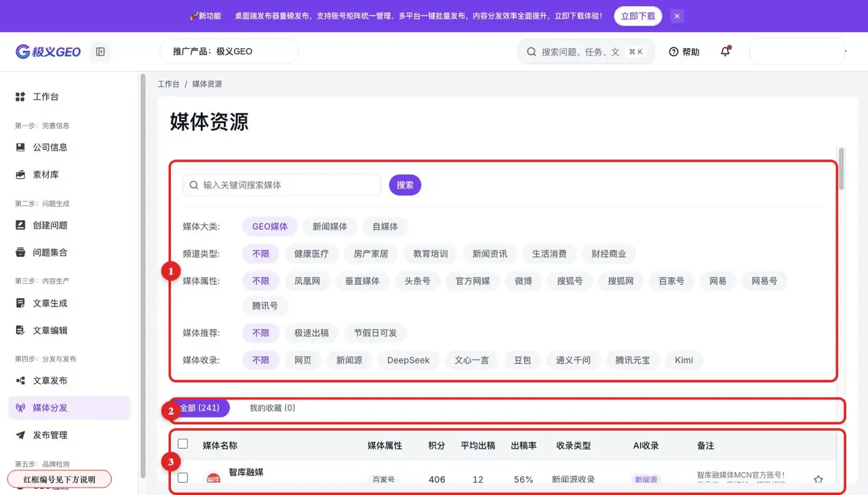Filter channel type by 房产家居

click(371, 254)
